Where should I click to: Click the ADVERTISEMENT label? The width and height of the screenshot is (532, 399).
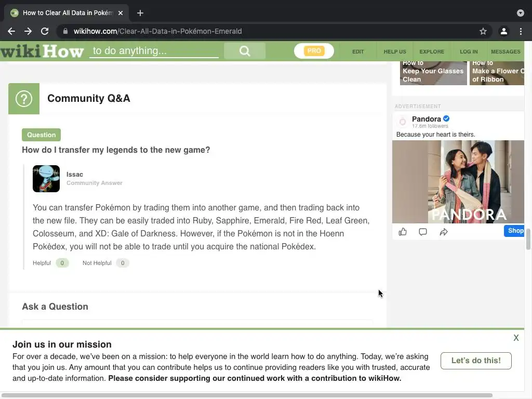(x=418, y=106)
